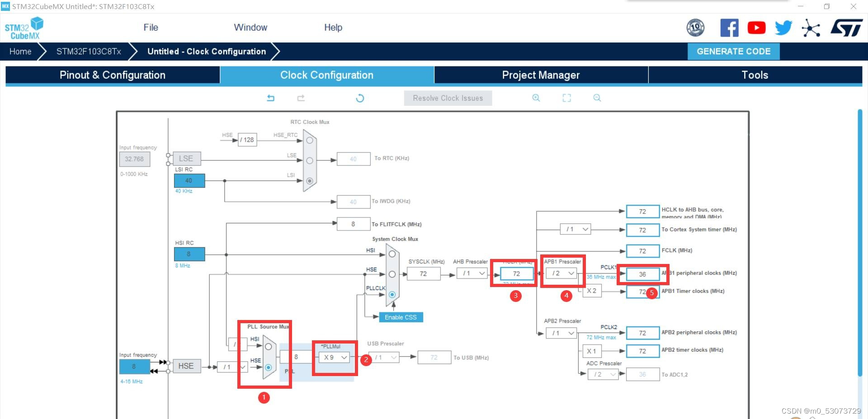
Task: Open the Twitter bird icon link
Action: [x=783, y=28]
